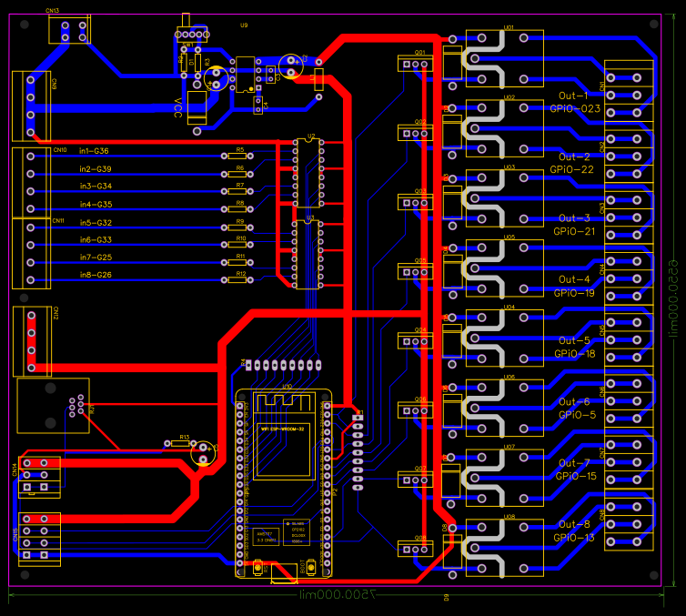Select the U9 designator text

244,25
